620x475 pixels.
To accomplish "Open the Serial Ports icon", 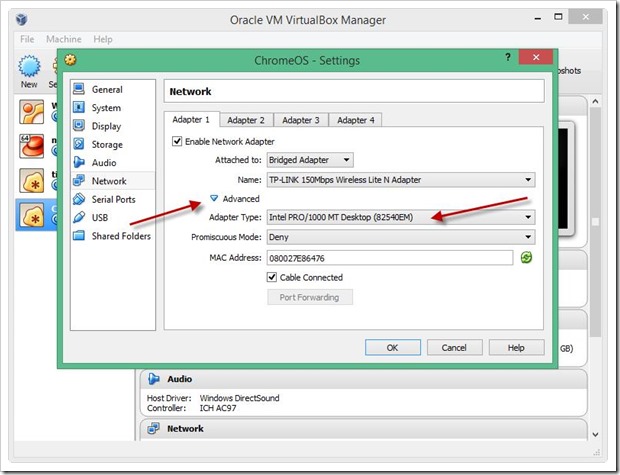I will click(79, 199).
